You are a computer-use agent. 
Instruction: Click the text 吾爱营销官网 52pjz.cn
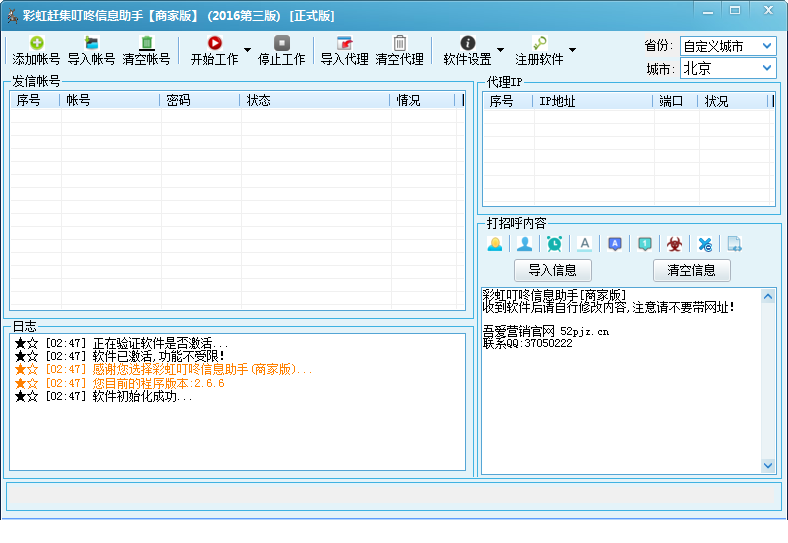pos(546,331)
